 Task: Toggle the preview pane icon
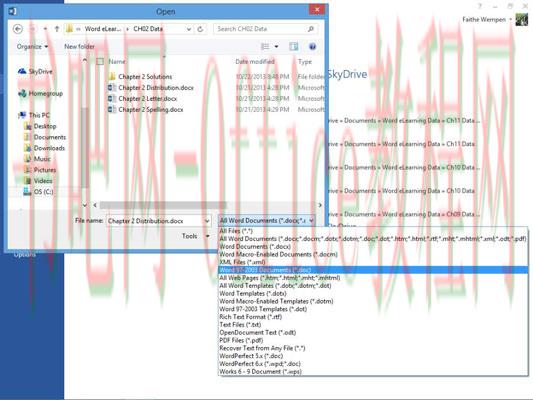click(294, 47)
